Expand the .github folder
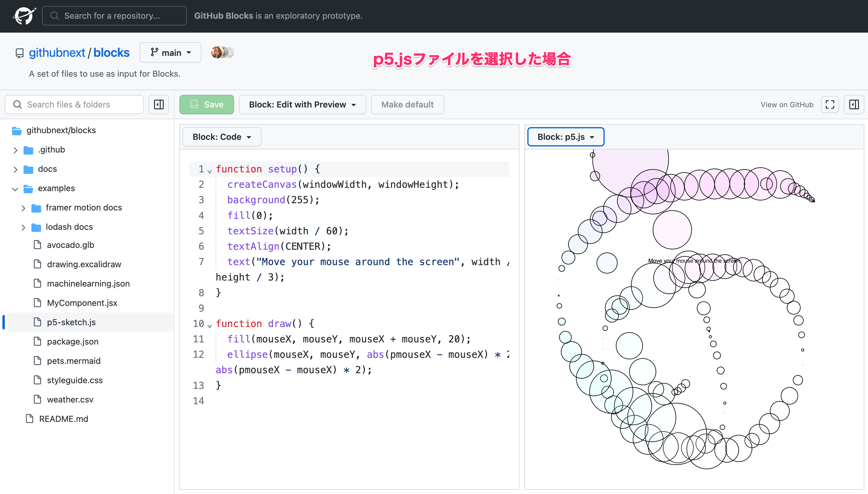The width and height of the screenshot is (868, 494). [x=15, y=150]
